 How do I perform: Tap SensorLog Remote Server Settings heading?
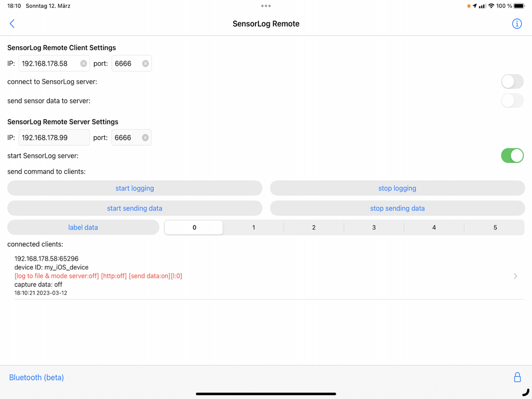(x=63, y=121)
